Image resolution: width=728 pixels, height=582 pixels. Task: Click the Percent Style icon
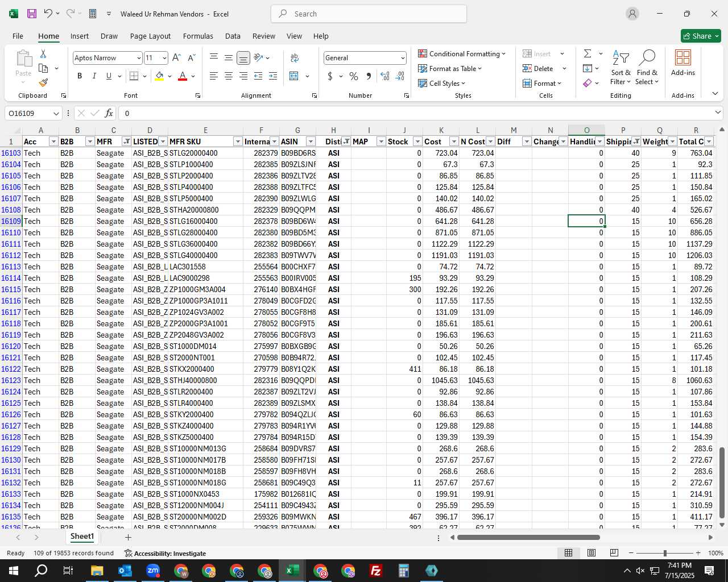(x=354, y=76)
